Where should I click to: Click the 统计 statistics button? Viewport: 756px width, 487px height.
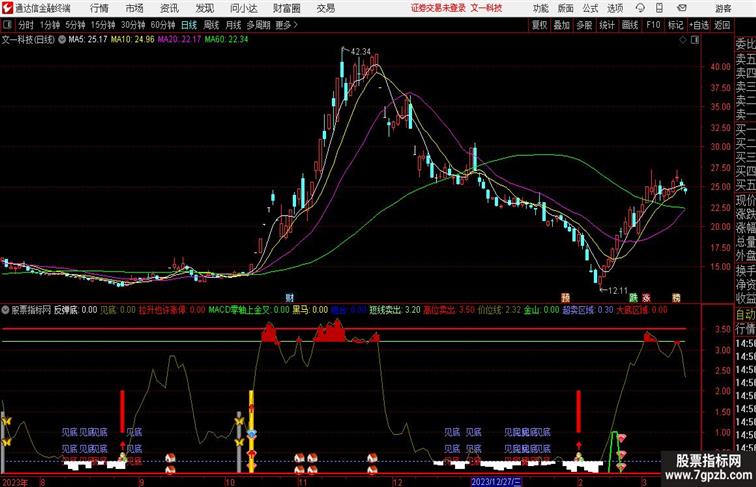coord(607,25)
